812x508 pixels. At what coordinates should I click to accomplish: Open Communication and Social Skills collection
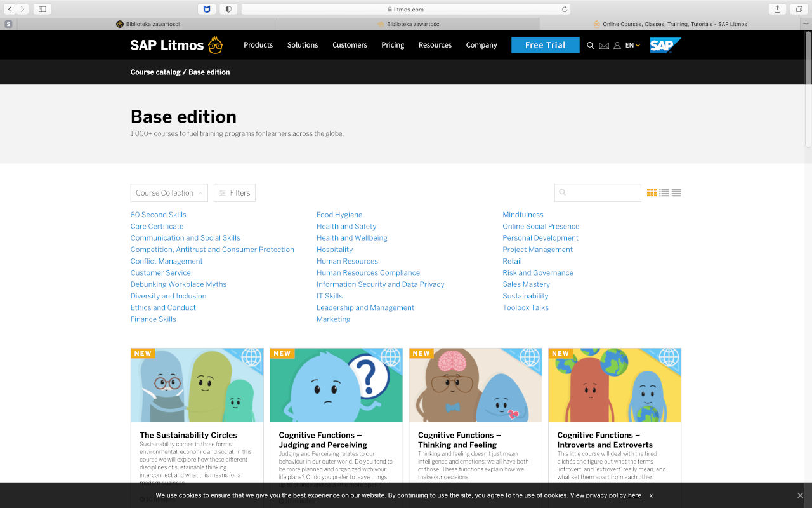185,238
